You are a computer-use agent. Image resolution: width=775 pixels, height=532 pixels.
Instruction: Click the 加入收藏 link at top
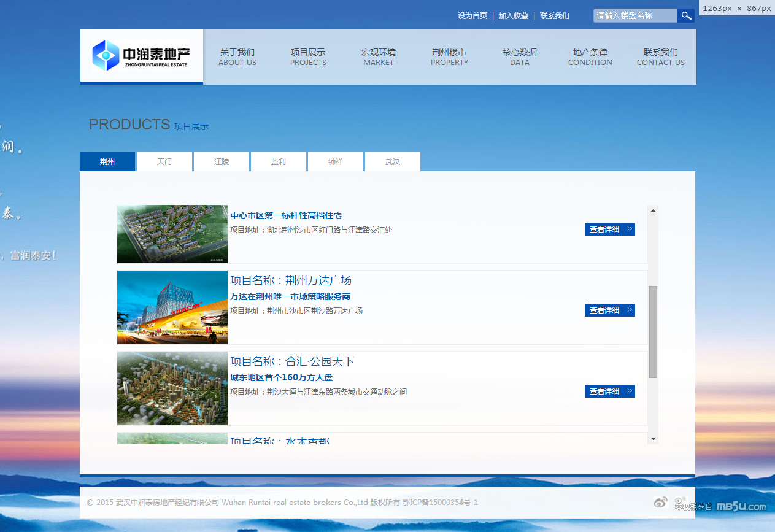point(514,16)
